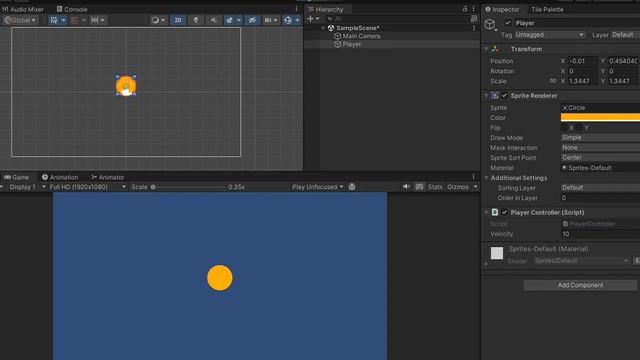Screen dimensions: 640x360
Task: Click the Hierarchy lock icon
Action: pyautogui.click(x=464, y=9)
